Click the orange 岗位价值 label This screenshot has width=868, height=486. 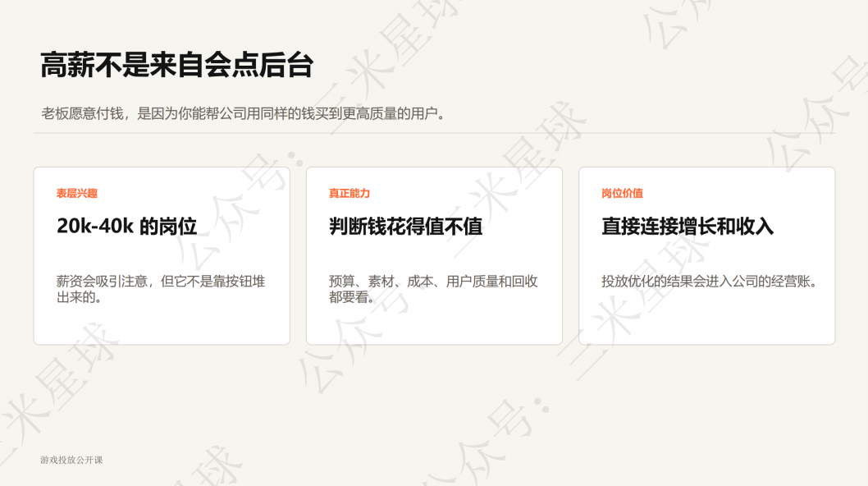pos(622,194)
